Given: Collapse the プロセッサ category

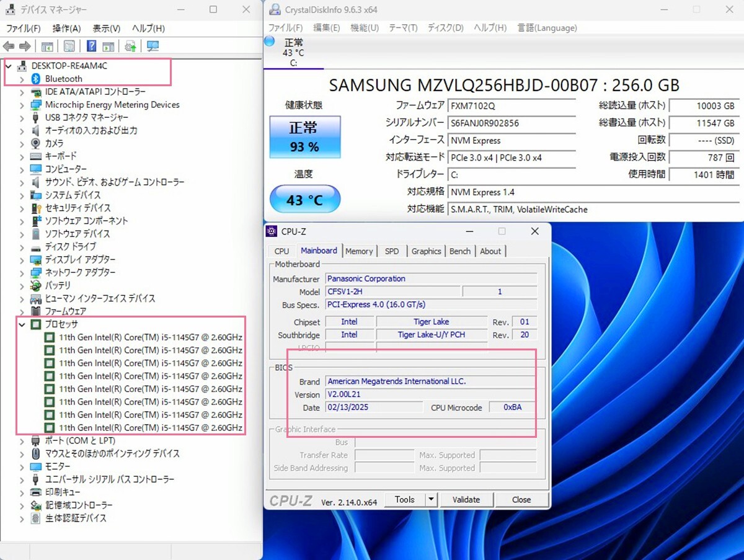Looking at the screenshot, I should pyautogui.click(x=22, y=324).
